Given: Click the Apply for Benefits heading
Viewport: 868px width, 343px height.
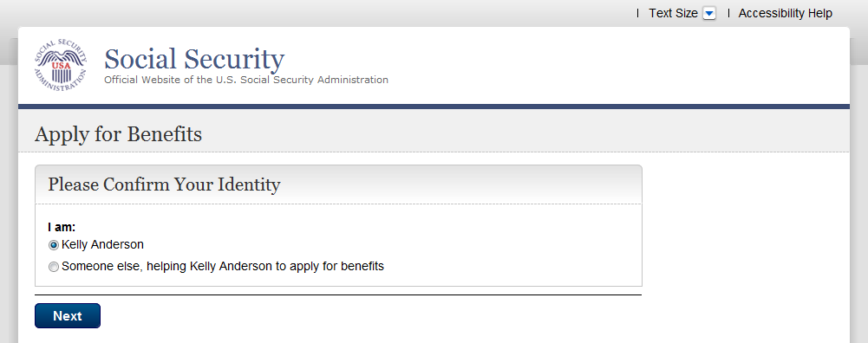Looking at the screenshot, I should (x=119, y=134).
